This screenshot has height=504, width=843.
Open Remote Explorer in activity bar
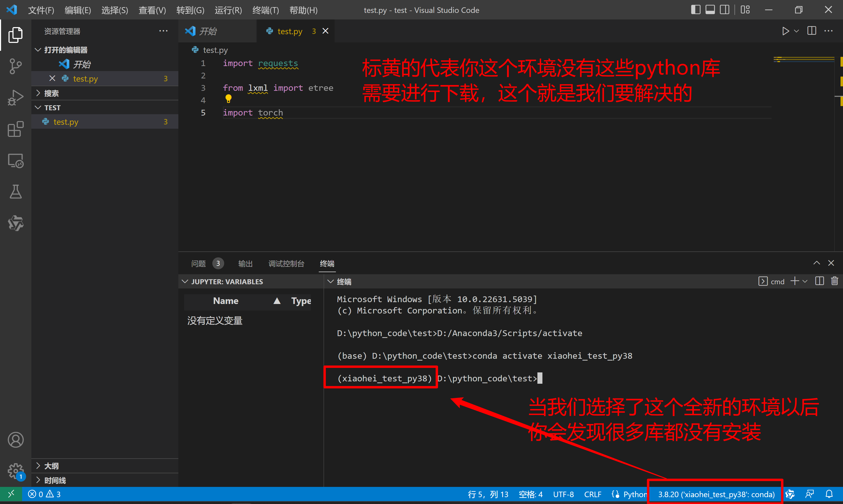click(15, 161)
